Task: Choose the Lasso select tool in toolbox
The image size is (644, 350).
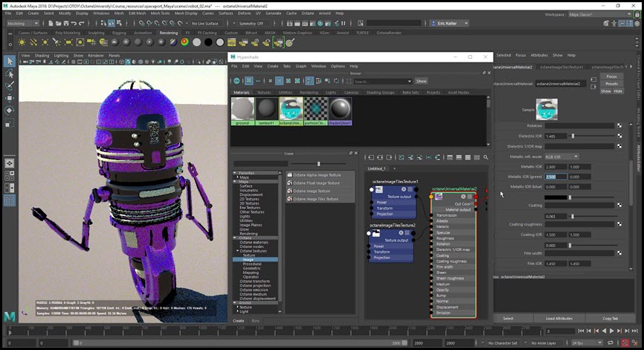Action: coord(10,74)
